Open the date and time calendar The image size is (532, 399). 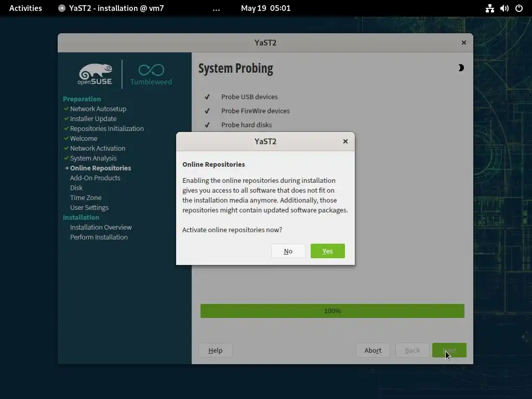pyautogui.click(x=265, y=8)
